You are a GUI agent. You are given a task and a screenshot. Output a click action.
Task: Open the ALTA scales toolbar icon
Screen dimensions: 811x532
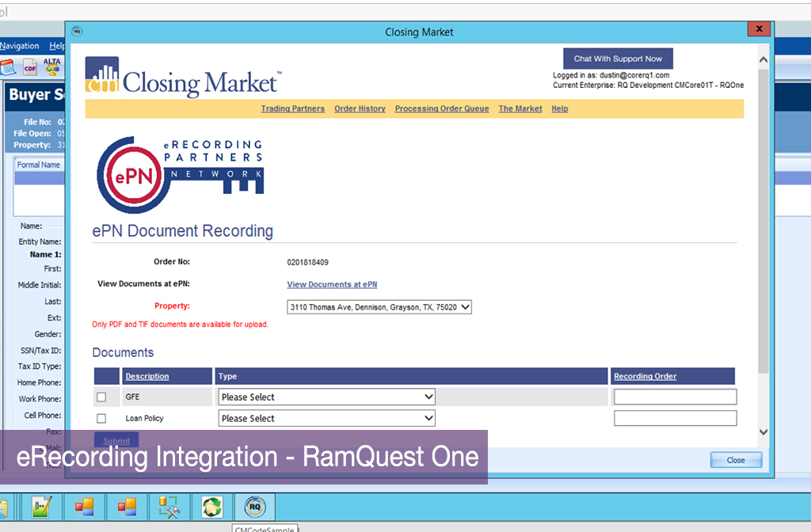pyautogui.click(x=52, y=66)
